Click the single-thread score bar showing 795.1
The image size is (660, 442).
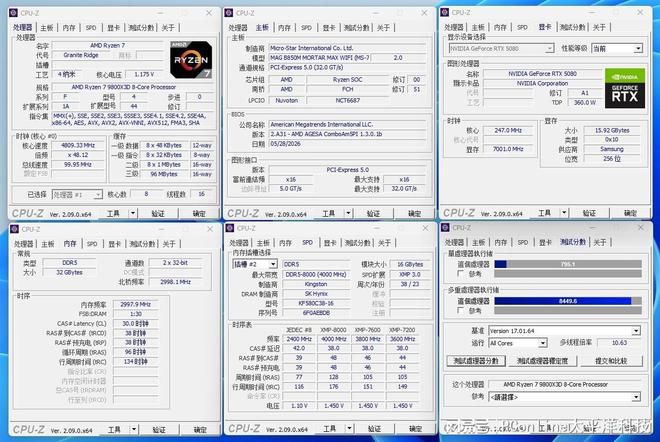click(x=568, y=264)
